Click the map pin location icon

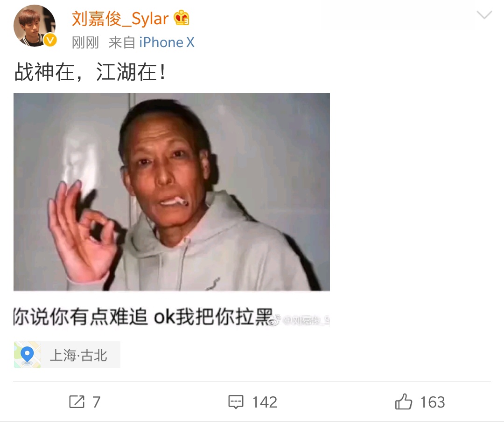click(x=28, y=355)
